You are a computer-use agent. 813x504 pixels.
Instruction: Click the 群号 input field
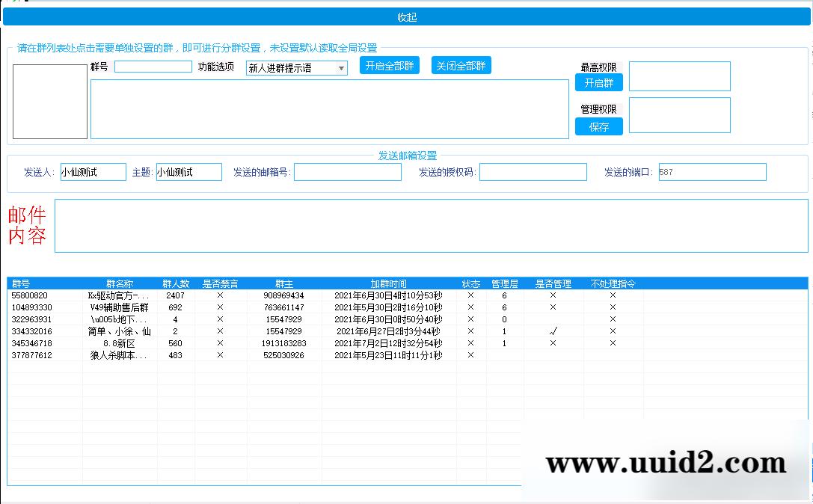(x=153, y=67)
